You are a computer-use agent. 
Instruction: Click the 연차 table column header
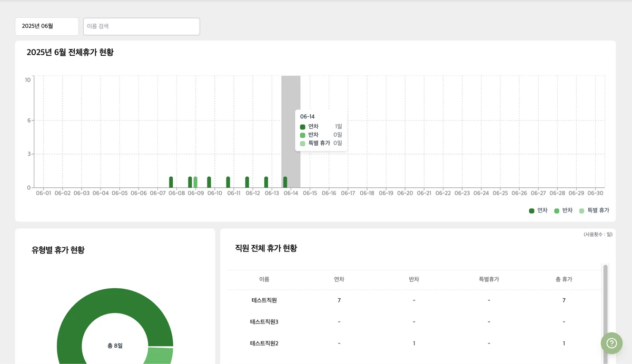coord(339,279)
